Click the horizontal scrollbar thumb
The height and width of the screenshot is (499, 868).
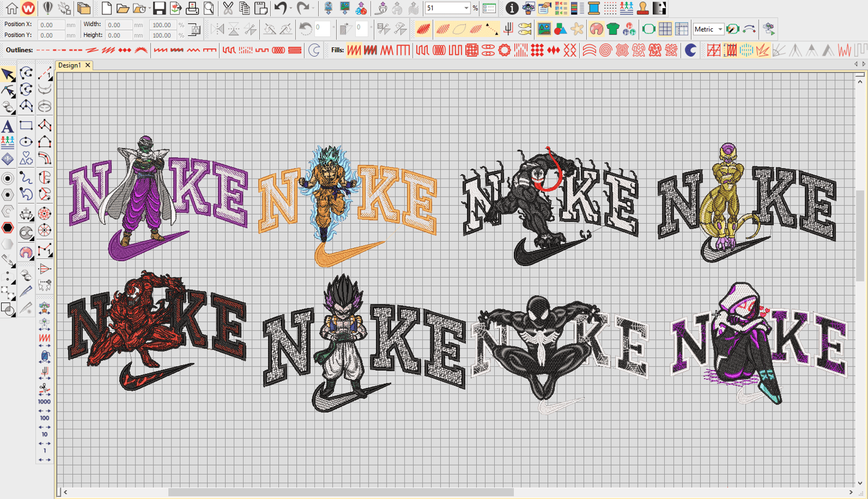(341, 492)
